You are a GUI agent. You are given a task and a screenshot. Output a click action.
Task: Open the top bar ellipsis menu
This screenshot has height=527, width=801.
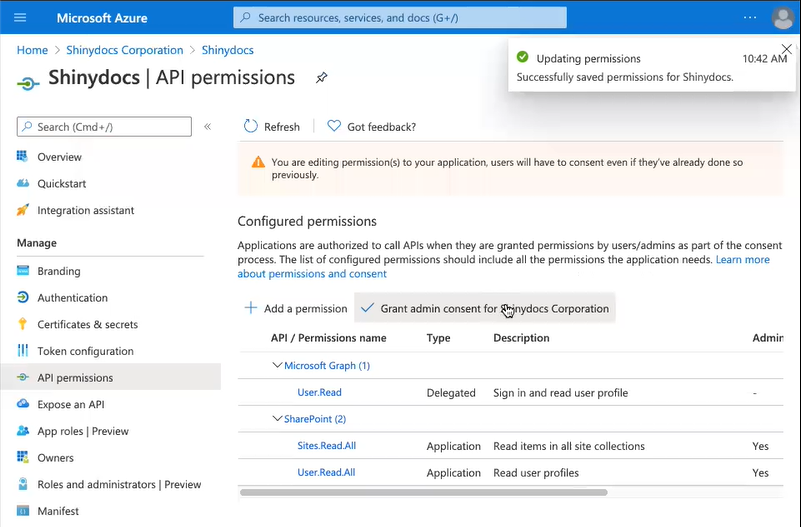(x=750, y=18)
